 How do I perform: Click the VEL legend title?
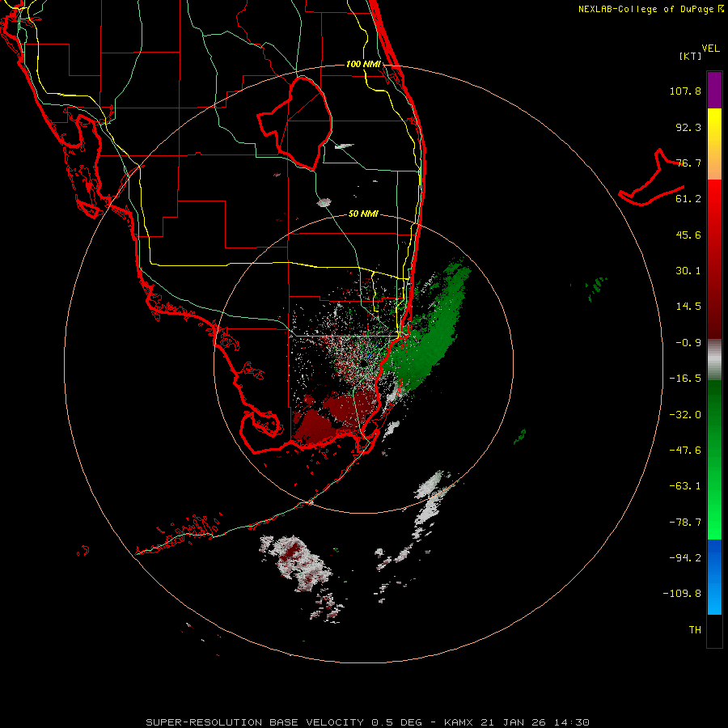[x=710, y=49]
